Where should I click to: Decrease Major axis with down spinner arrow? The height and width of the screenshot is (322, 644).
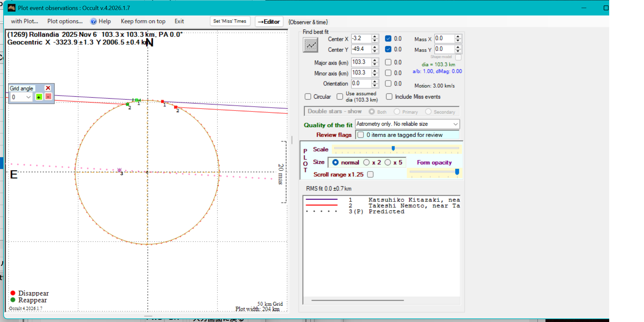tap(375, 64)
